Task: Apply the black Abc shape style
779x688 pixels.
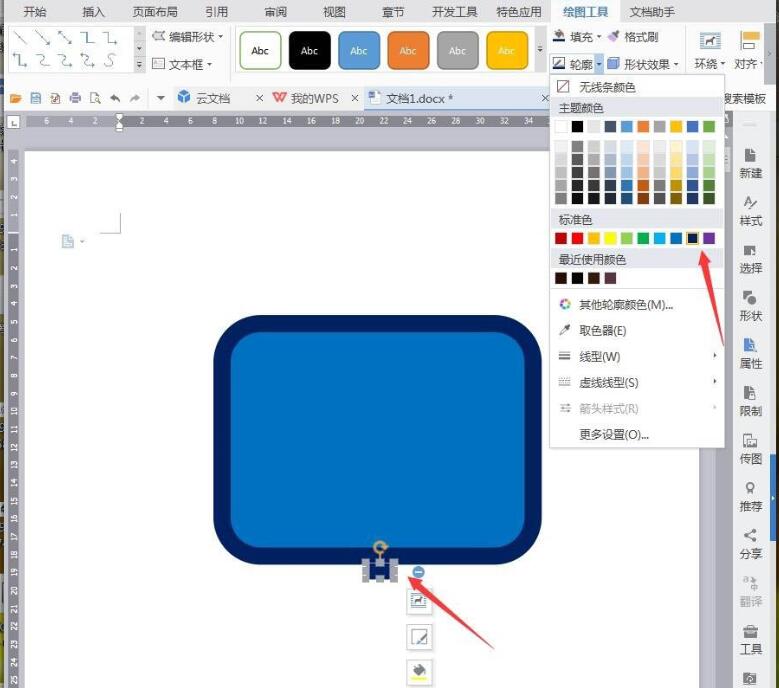Action: [x=310, y=50]
